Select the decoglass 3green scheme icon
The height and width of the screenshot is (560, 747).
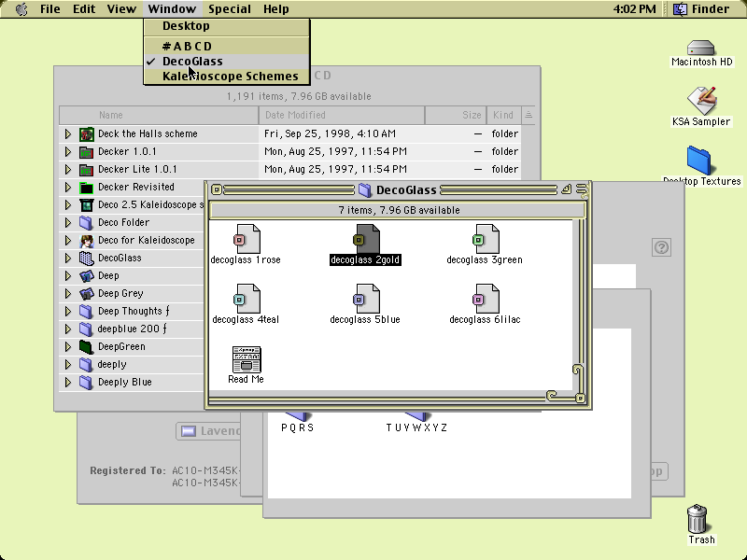coord(486,239)
